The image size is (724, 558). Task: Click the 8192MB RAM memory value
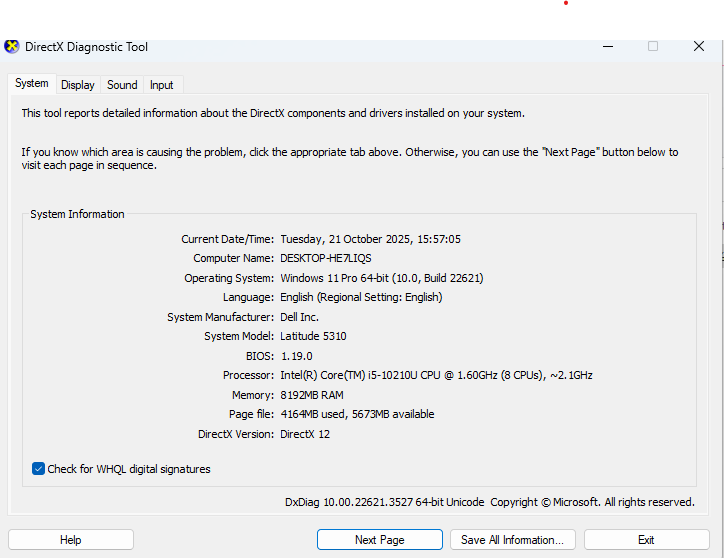312,395
